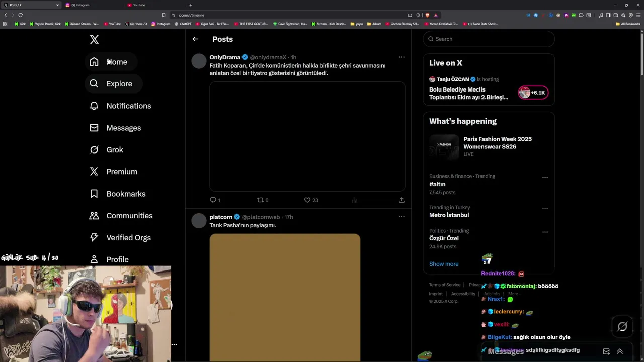Image resolution: width=644 pixels, height=362 pixels.
Task: Click into the X Search field
Action: click(489, 39)
